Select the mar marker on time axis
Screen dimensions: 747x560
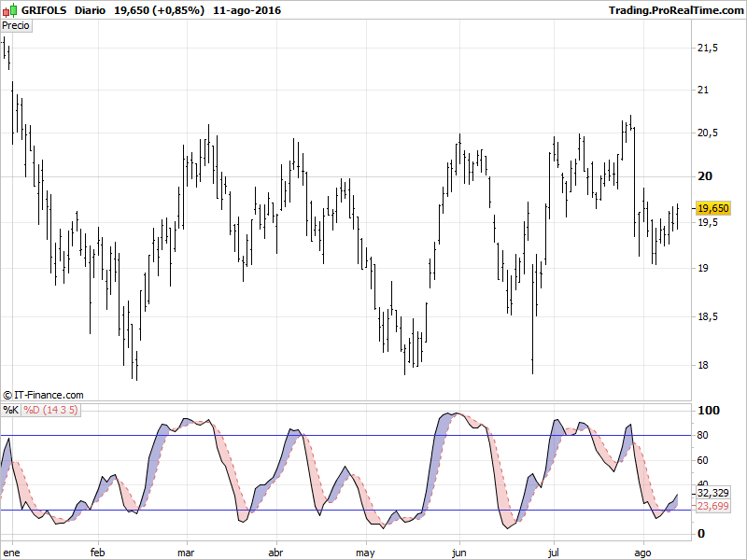pos(186,553)
